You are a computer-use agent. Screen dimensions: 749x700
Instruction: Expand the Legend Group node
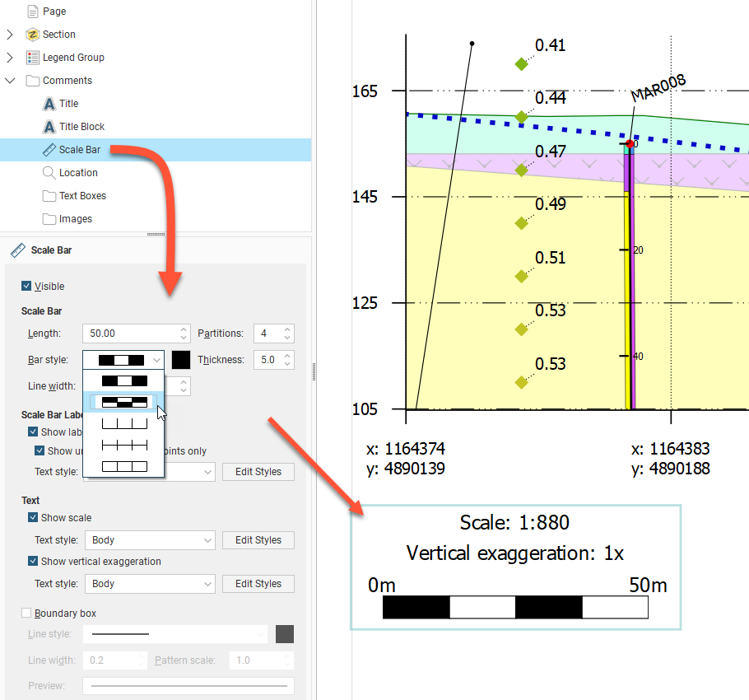click(x=10, y=58)
